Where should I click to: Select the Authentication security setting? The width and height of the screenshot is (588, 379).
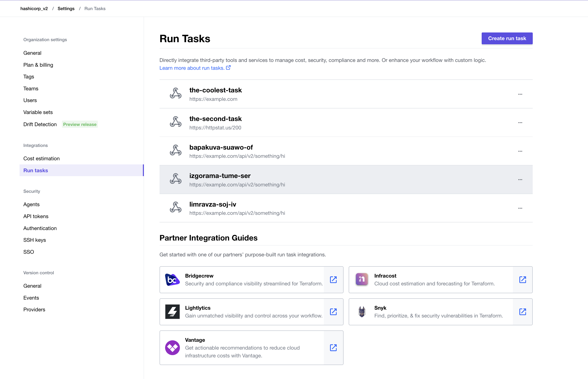coord(40,228)
